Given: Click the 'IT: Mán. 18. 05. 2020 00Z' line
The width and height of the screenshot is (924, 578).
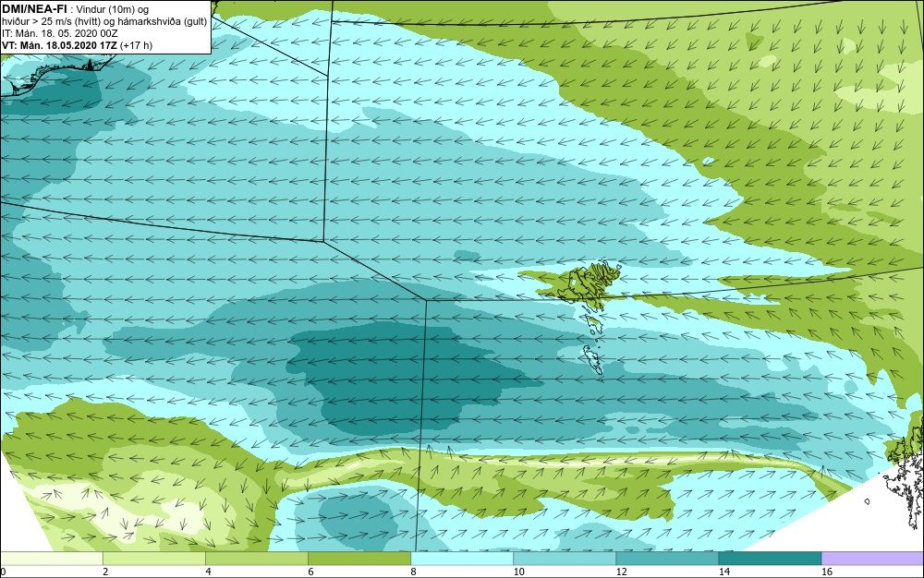Looking at the screenshot, I should point(59,33).
